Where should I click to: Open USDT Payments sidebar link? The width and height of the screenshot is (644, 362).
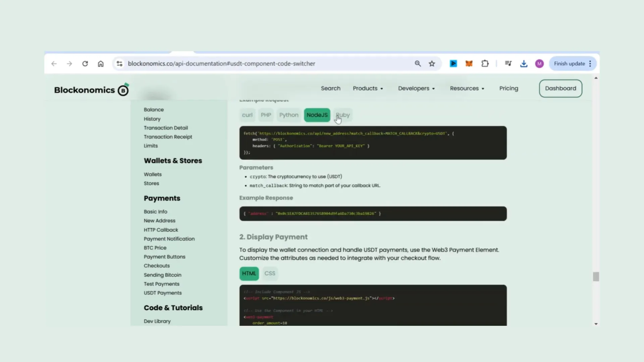163,293
